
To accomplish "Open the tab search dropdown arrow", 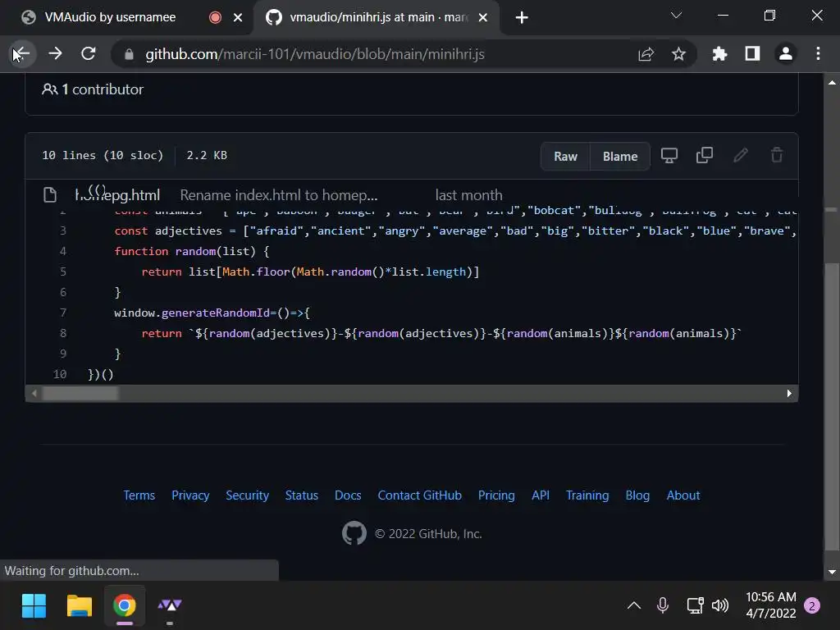I will pos(676,16).
